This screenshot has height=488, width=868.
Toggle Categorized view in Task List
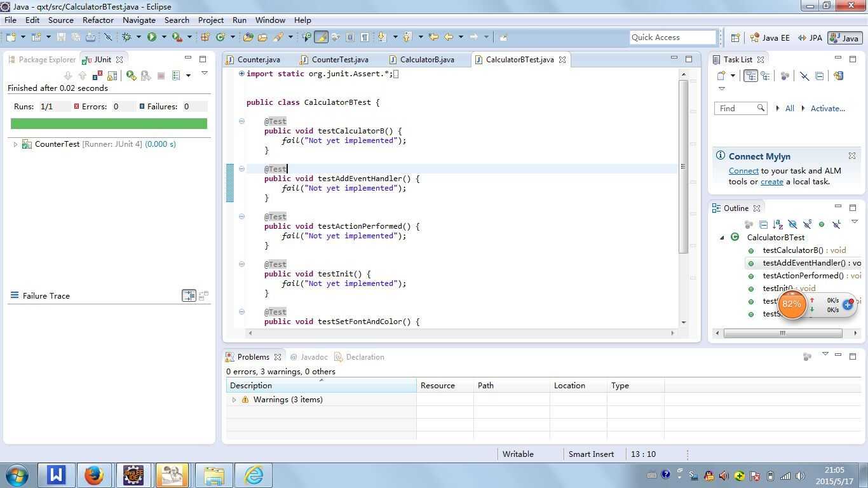pos(750,76)
